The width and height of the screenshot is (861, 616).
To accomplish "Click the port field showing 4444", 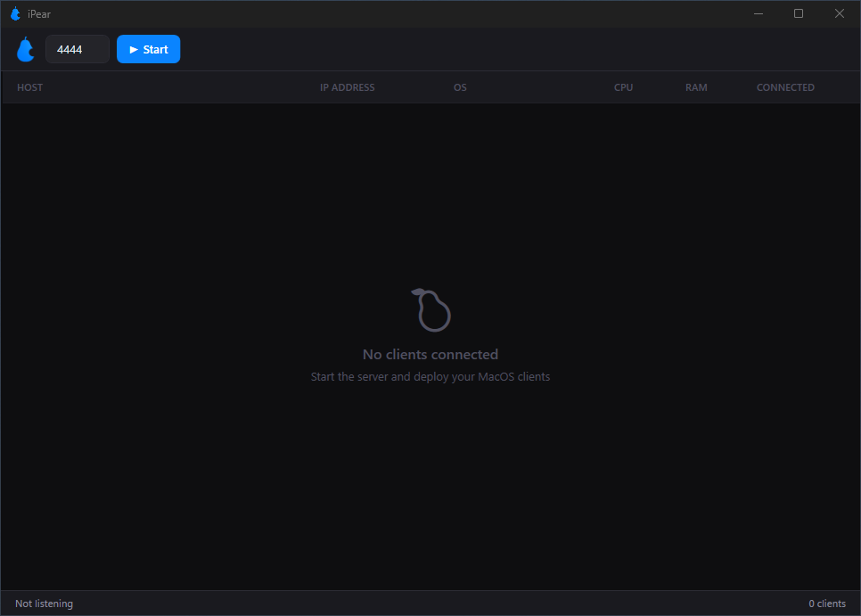I will coord(78,49).
